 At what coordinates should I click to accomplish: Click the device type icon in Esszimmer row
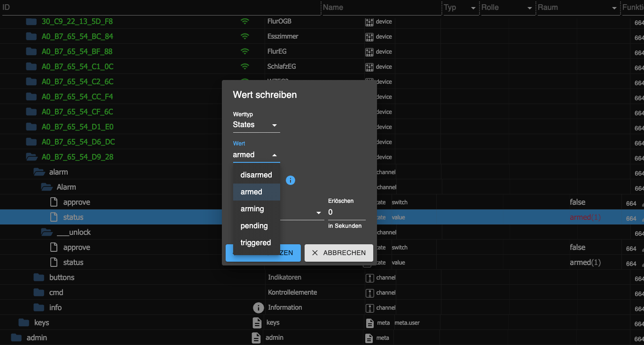click(369, 37)
